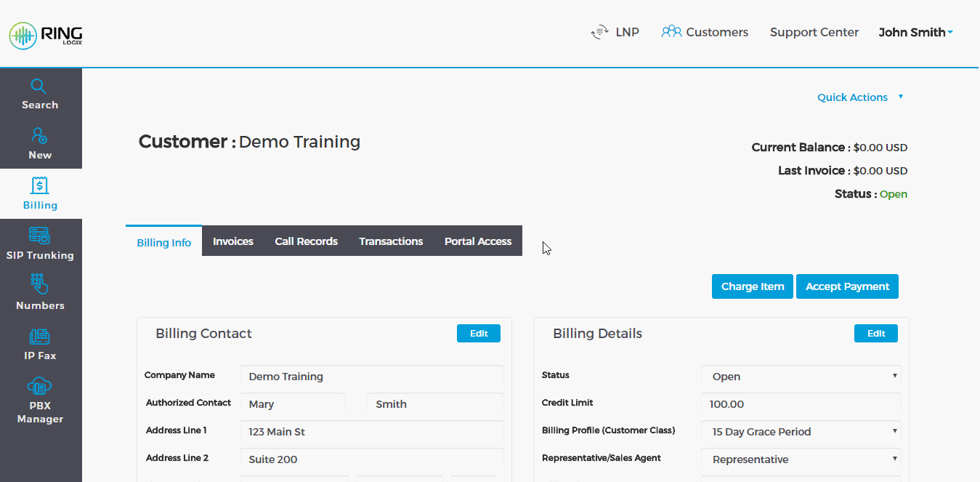Screen dimensions: 980x482
Task: Edit the Billing Contact details
Action: coord(478,333)
